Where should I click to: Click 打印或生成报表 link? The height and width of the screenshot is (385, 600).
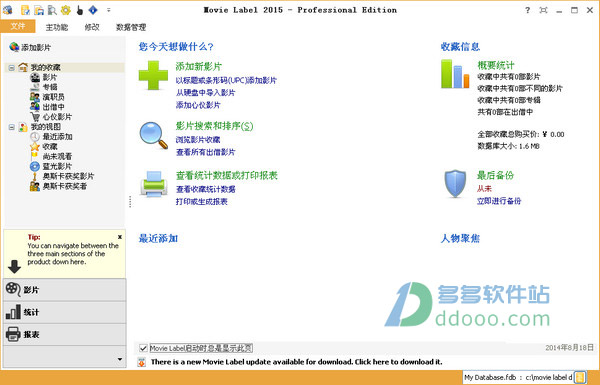202,201
